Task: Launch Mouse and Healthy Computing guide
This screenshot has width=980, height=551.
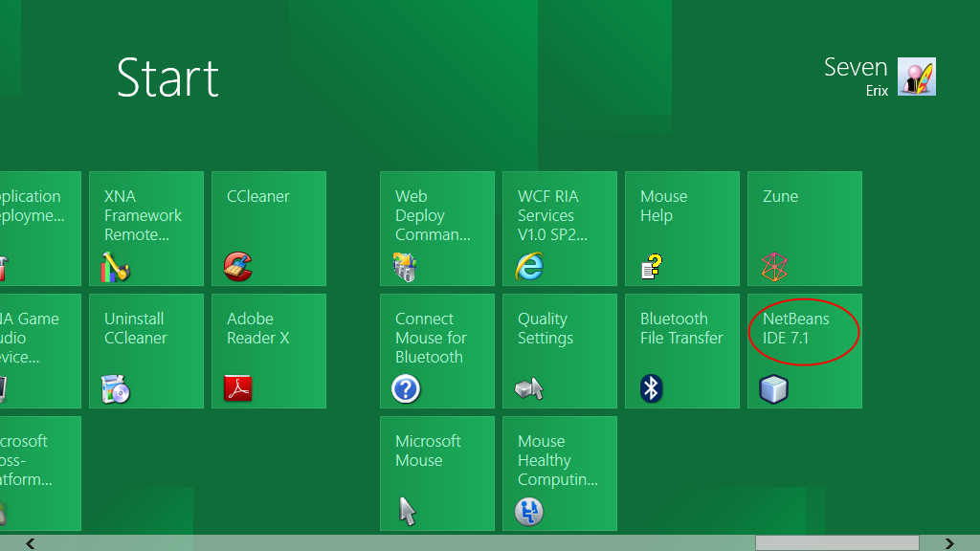Action: [x=560, y=474]
